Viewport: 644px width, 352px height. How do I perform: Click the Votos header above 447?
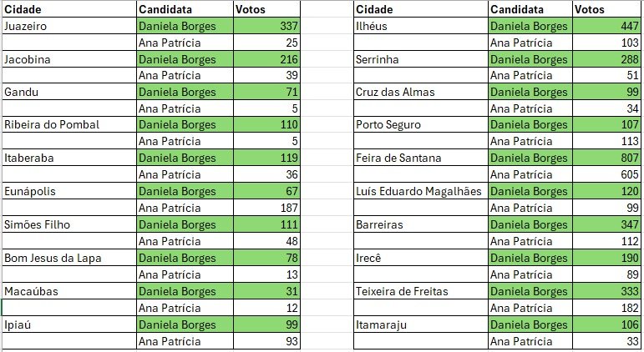[606, 9]
